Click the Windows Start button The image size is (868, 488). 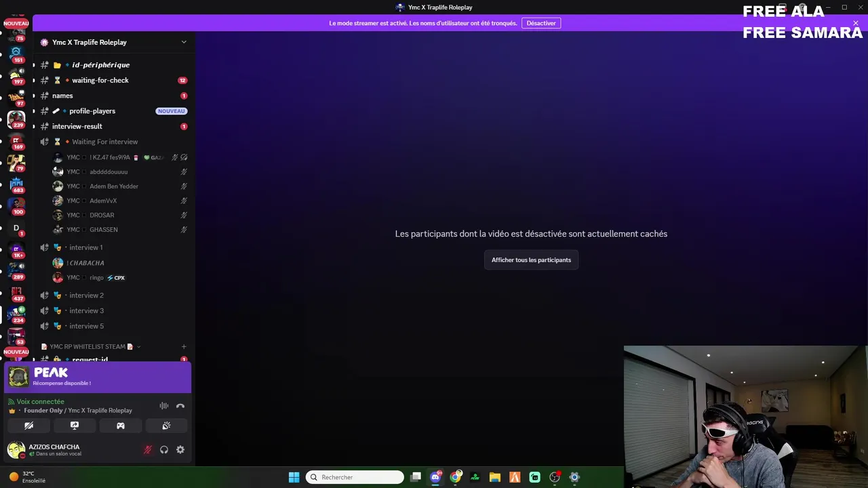[294, 477]
